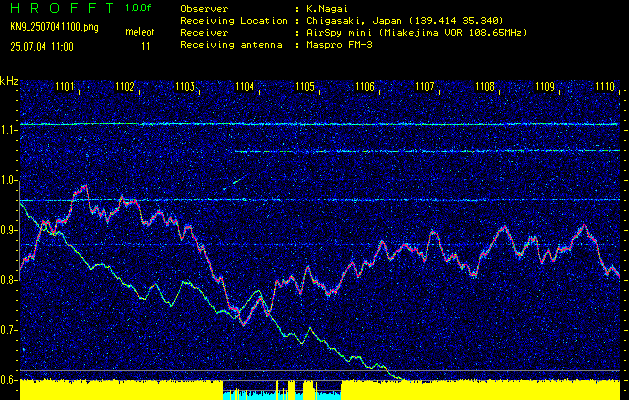
Task: Click the 1103 time marker
Action: pos(185,86)
